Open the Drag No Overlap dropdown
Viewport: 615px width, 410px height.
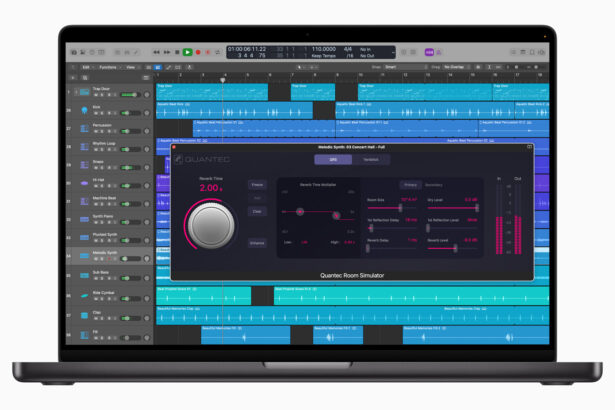(x=457, y=67)
